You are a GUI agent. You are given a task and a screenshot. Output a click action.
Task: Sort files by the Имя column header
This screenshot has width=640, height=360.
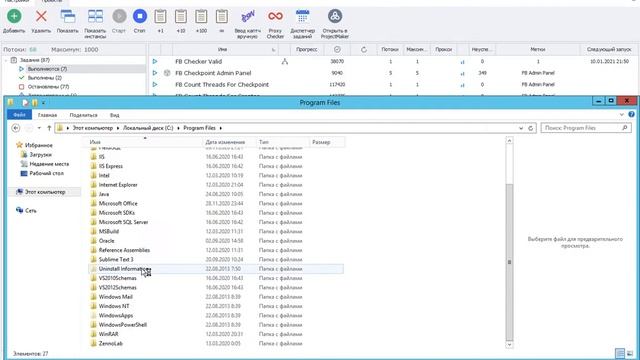point(146,142)
